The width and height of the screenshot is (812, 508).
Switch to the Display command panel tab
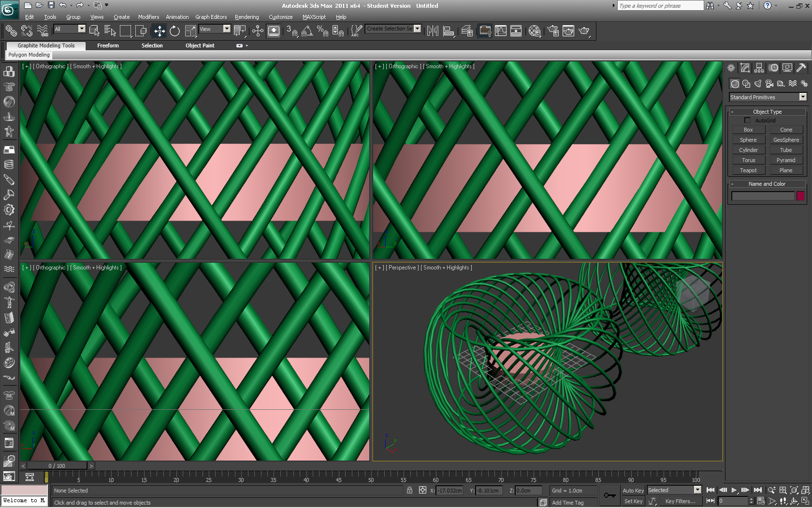pyautogui.click(x=787, y=68)
